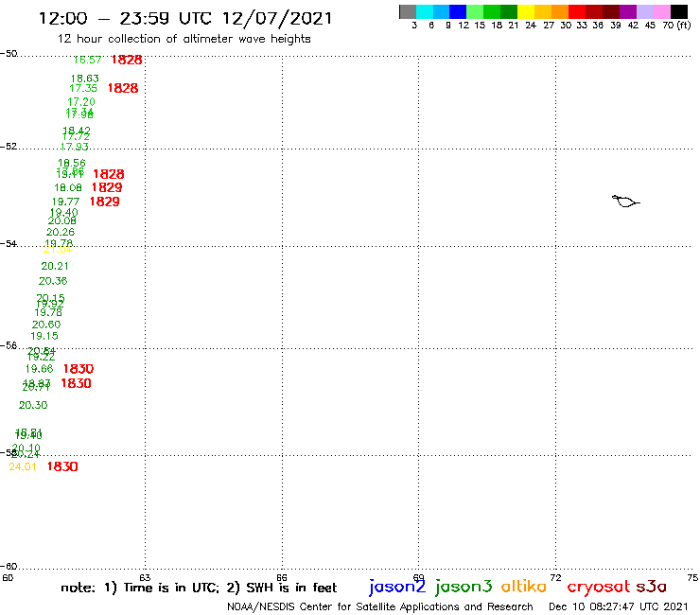
Task: Click the NOAA/NESDIS credit line
Action: click(x=380, y=607)
